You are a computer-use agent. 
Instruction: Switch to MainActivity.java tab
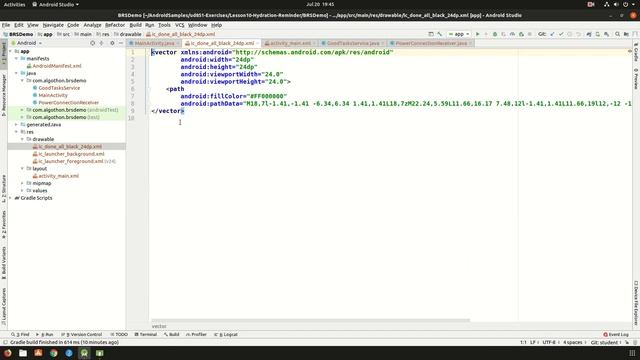154,43
